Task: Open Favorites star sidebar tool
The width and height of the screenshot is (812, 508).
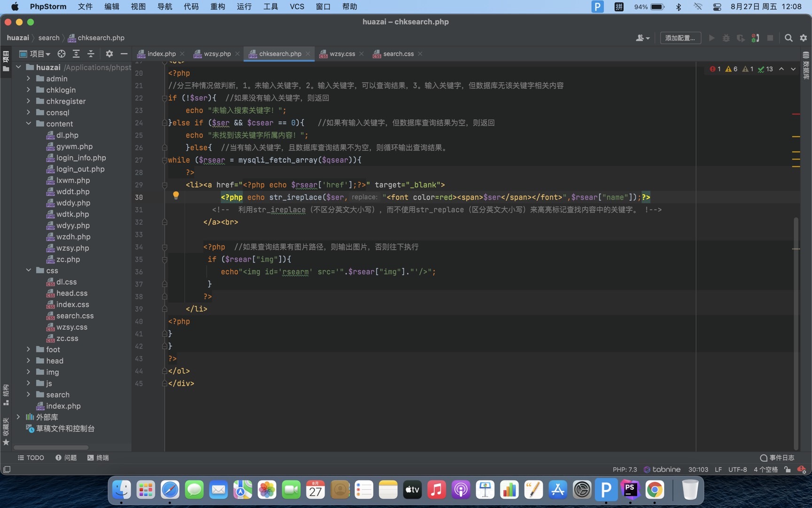Action: point(6,431)
